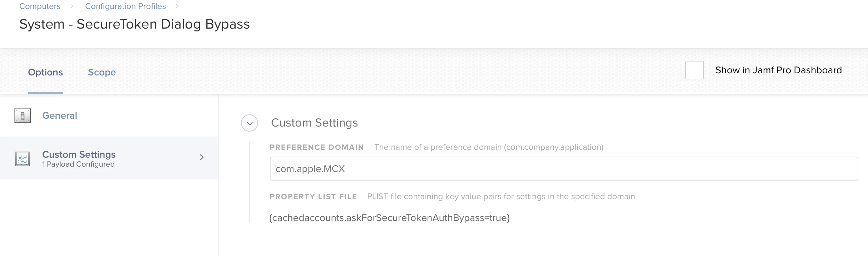The height and width of the screenshot is (256, 868).
Task: Click the System - SecureToken Dialog Bypass title
Action: click(134, 24)
